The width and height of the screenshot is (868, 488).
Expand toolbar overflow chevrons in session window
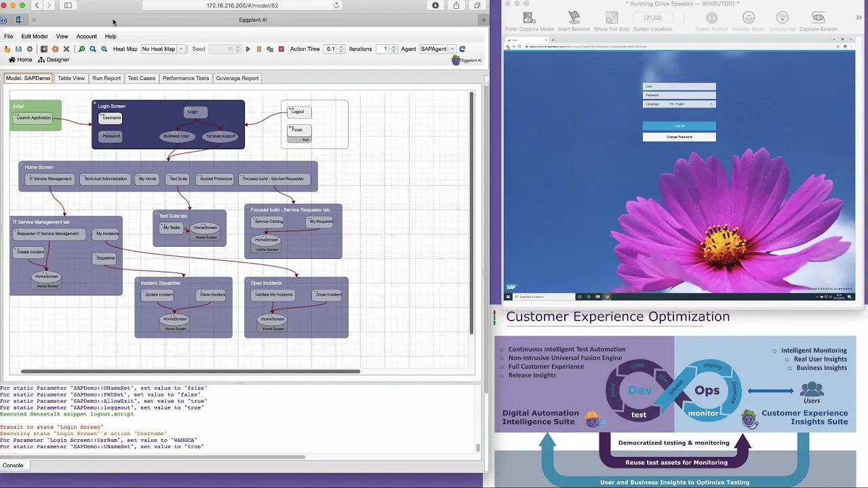859,18
